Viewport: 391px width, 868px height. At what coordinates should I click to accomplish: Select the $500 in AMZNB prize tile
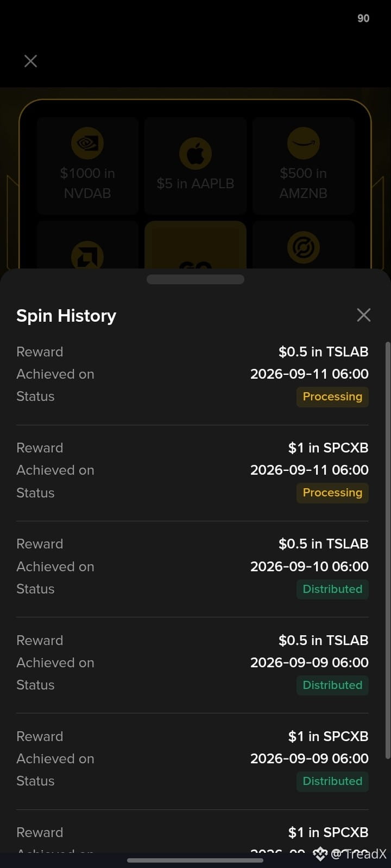click(x=303, y=165)
